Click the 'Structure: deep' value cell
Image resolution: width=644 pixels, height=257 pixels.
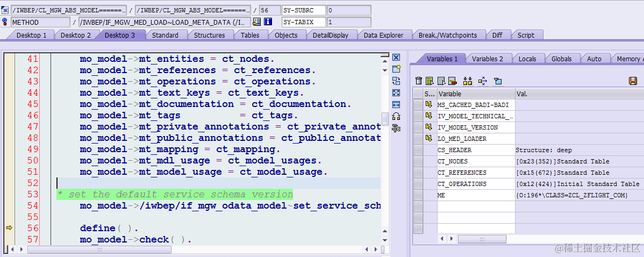coord(579,150)
